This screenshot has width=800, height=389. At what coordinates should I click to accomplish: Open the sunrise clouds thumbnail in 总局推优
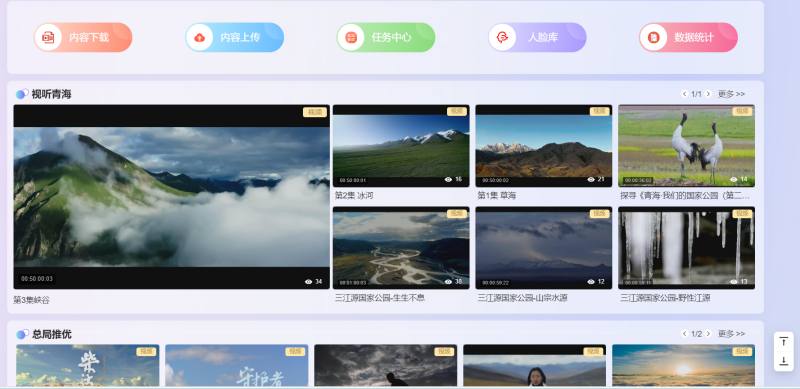click(684, 365)
